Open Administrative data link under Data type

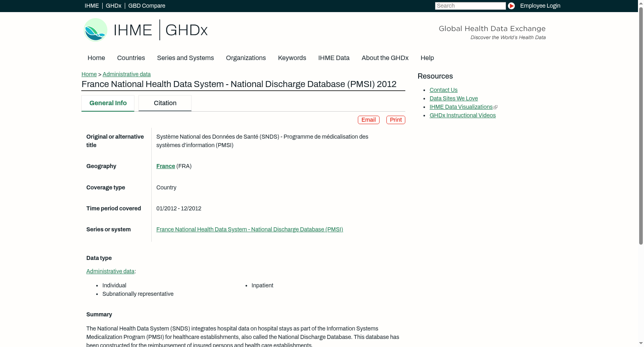tap(110, 271)
